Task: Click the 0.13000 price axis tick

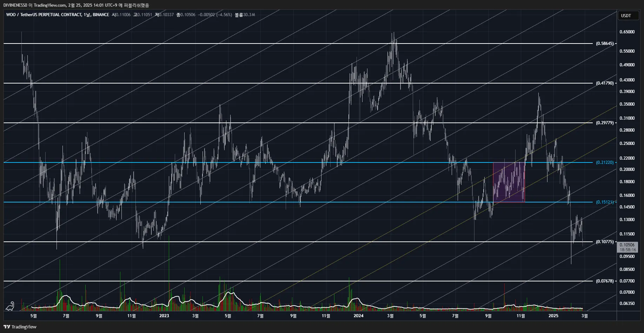Action: click(627, 220)
